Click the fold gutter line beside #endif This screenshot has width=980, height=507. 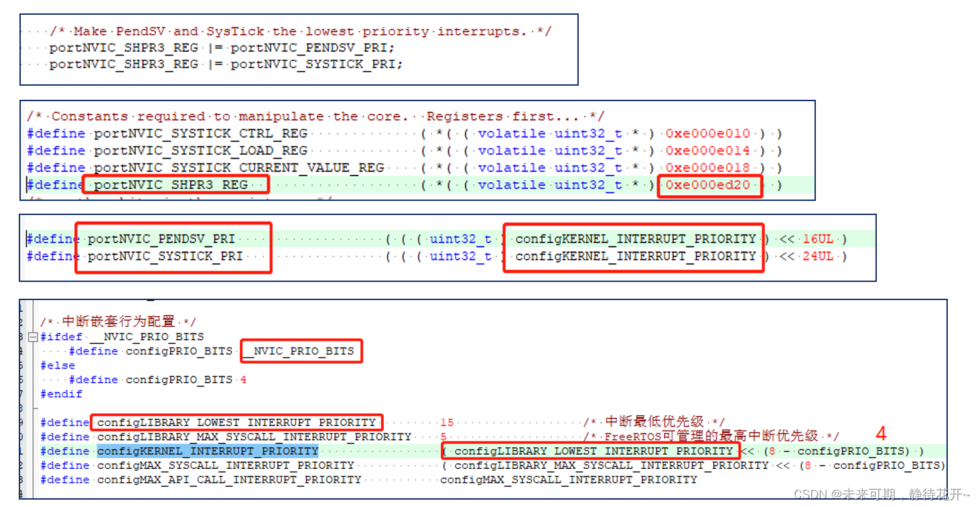pyautogui.click(x=32, y=393)
